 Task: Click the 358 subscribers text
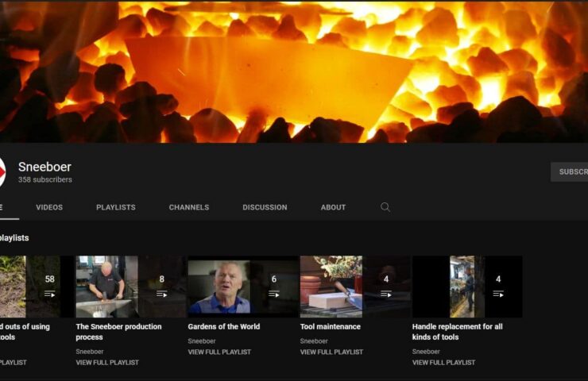[45, 180]
